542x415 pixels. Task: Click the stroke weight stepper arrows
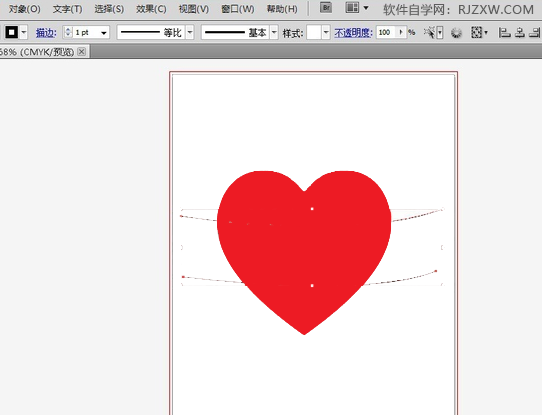68,32
